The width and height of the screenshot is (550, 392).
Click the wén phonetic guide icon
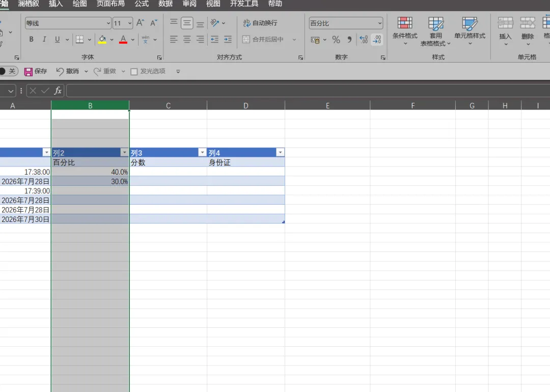145,39
